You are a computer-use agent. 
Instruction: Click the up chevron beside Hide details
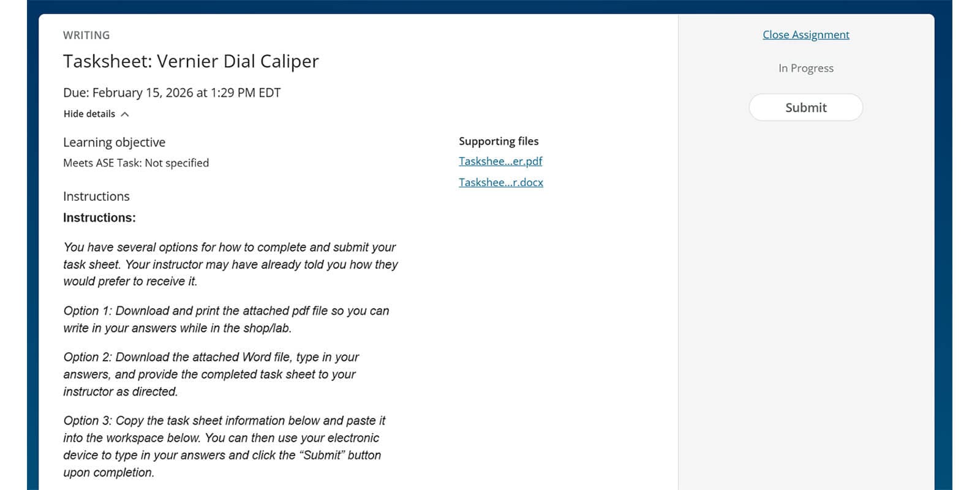click(x=125, y=115)
